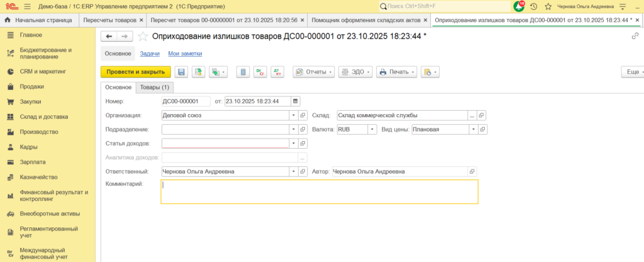Screen dimensions: 644x262
Task: Click the copy link icon
Action: click(635, 36)
